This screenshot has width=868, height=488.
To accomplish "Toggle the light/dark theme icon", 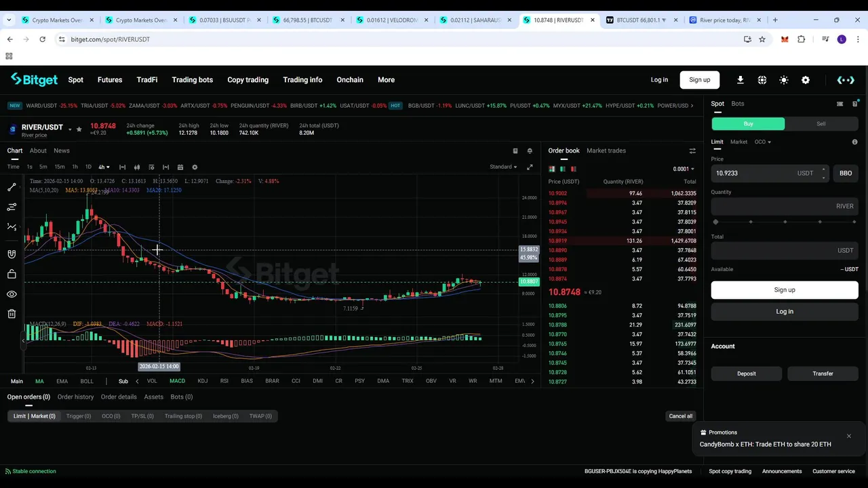I will tap(784, 80).
